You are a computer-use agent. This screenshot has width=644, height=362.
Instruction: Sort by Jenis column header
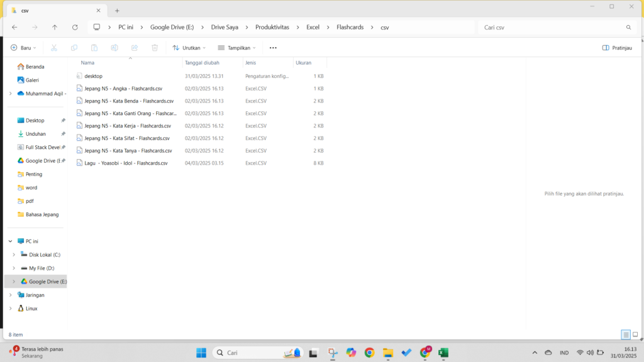[250, 63]
